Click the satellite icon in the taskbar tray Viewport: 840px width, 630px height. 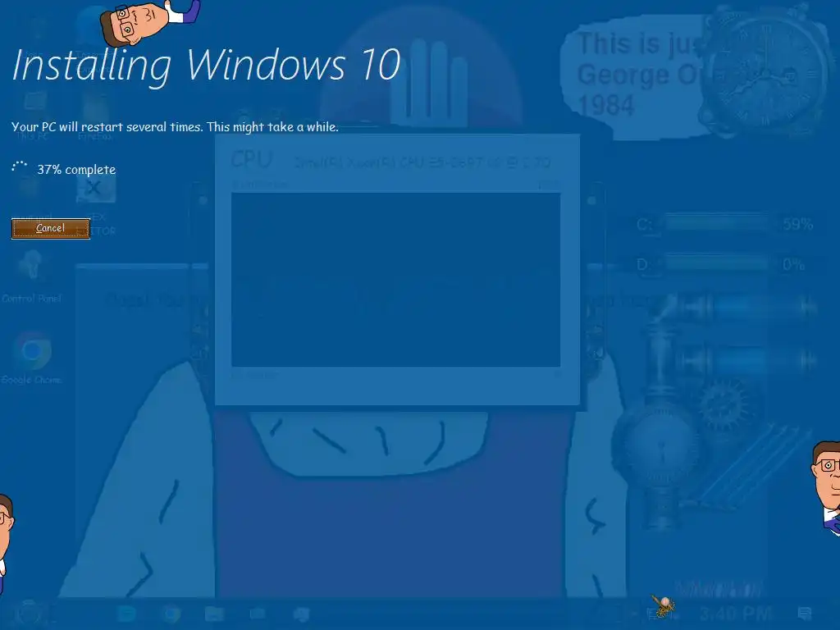tap(663, 606)
